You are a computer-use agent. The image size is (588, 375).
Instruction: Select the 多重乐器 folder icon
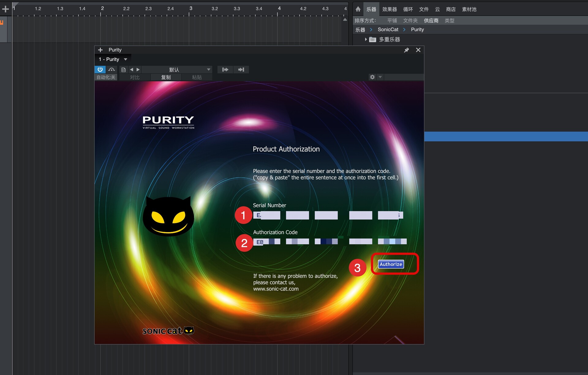(x=372, y=39)
